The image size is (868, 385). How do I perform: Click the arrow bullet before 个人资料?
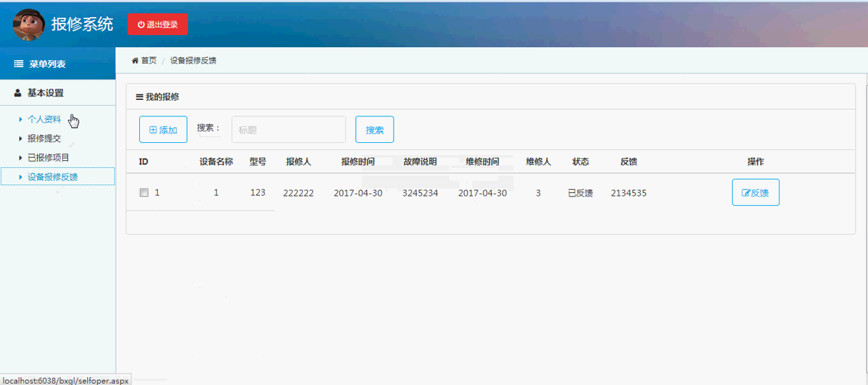click(21, 119)
